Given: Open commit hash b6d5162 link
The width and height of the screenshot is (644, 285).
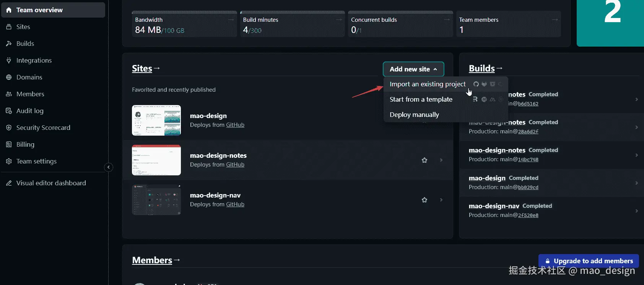Looking at the screenshot, I should 528,104.
